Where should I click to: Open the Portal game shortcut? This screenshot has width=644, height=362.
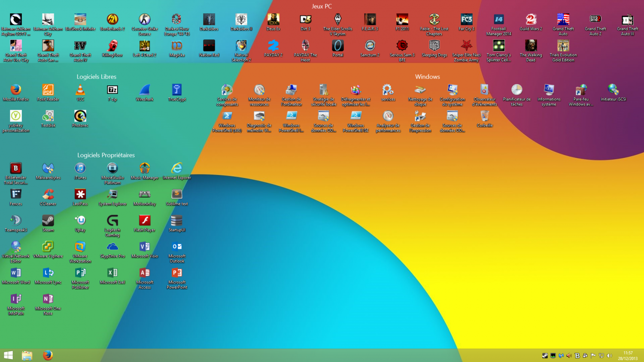click(x=338, y=46)
